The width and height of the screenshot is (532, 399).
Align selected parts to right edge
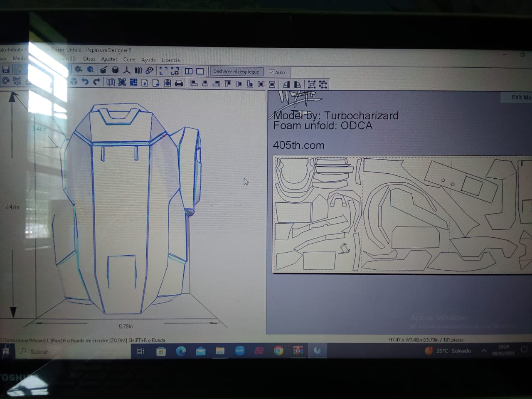click(x=216, y=84)
